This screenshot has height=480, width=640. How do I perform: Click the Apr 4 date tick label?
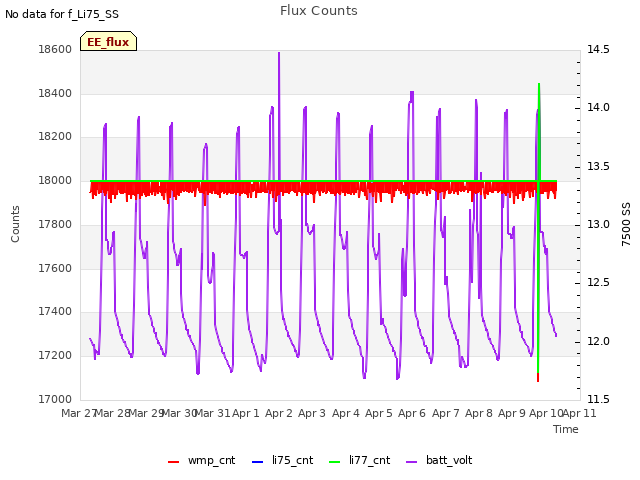pos(346,413)
